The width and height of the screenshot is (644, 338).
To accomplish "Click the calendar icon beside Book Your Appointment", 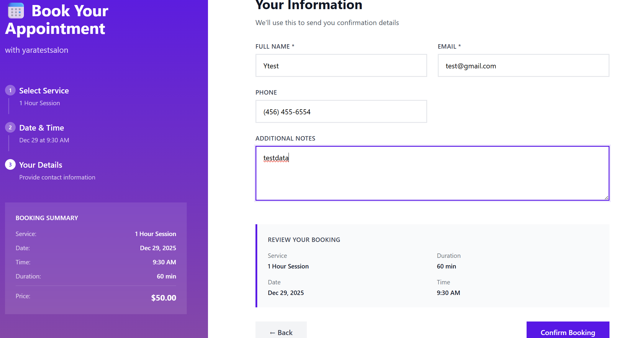I will coord(16,11).
